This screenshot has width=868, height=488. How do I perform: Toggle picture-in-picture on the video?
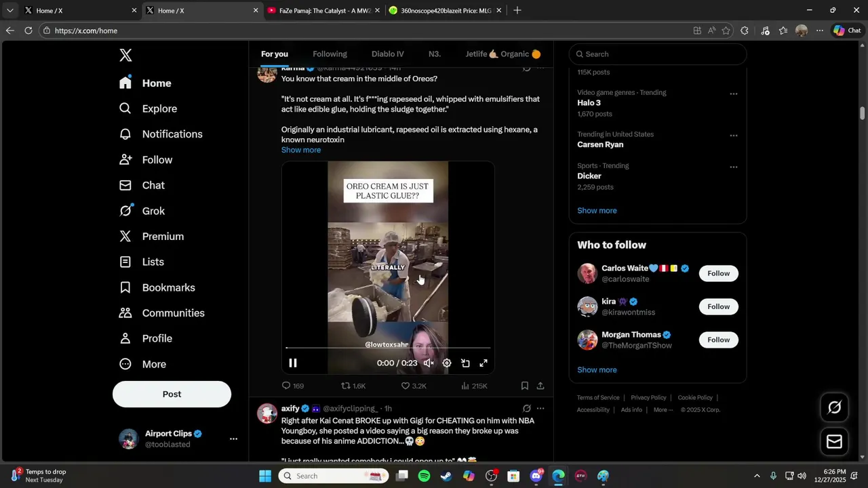click(x=465, y=363)
